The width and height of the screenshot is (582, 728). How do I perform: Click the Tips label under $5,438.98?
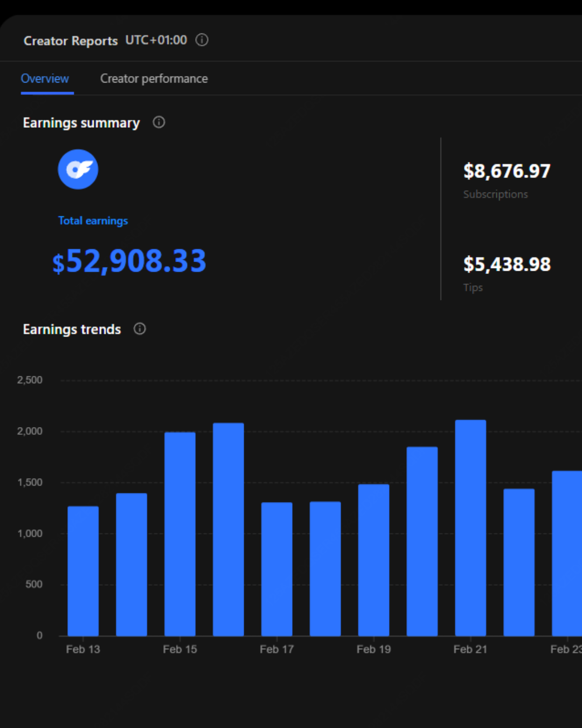pos(473,287)
